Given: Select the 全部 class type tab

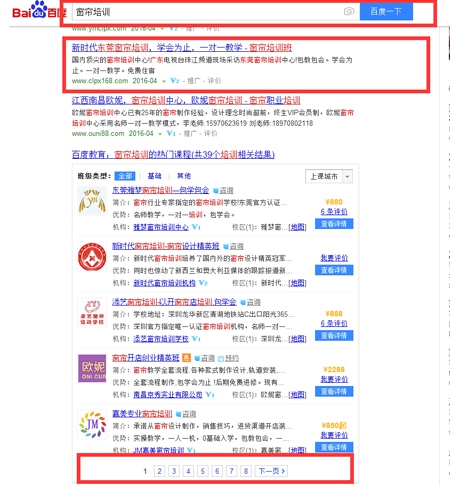Looking at the screenshot, I should pos(125,176).
